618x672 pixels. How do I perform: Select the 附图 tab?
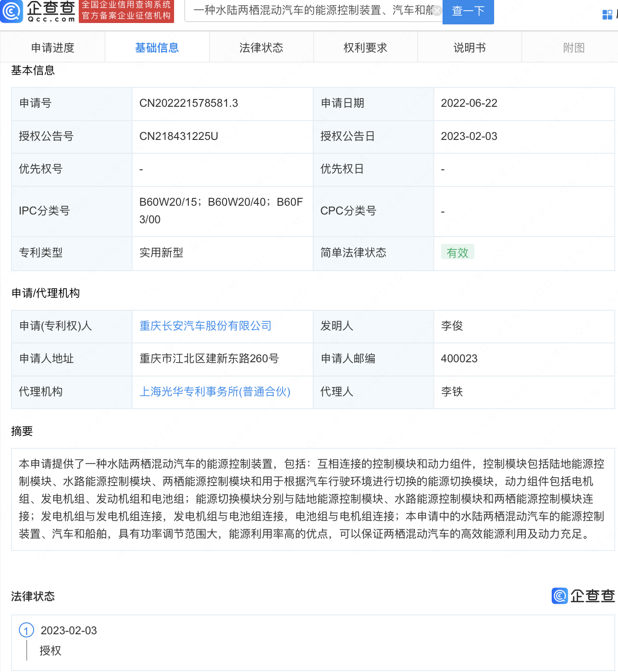tap(573, 46)
